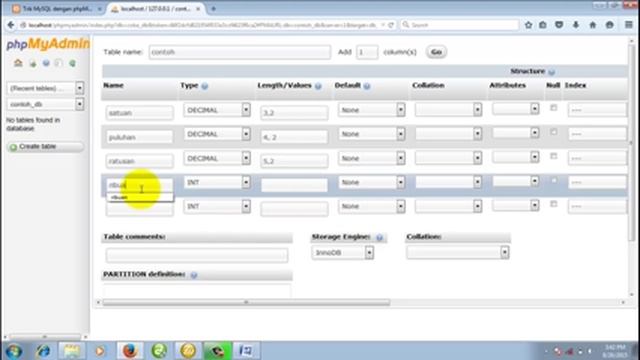Open the Default dropdown for ratusan row
The height and width of the screenshot is (360, 640).
click(x=371, y=158)
